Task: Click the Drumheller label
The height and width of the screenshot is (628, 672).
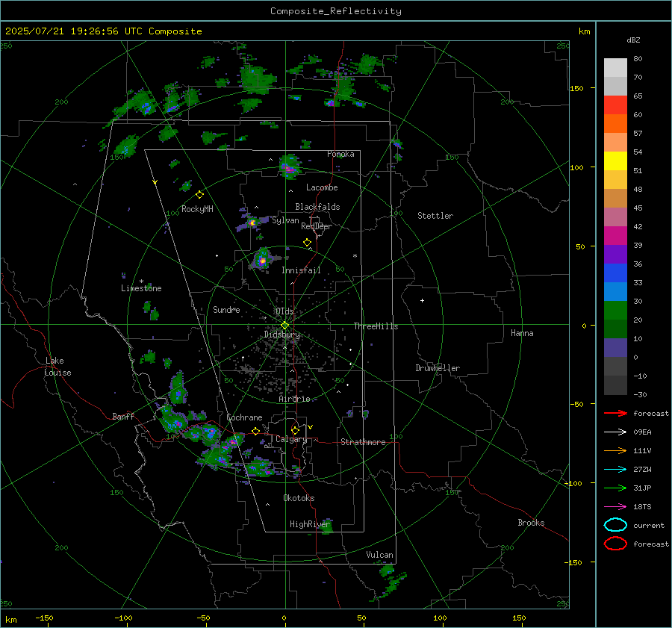Action: pos(438,368)
